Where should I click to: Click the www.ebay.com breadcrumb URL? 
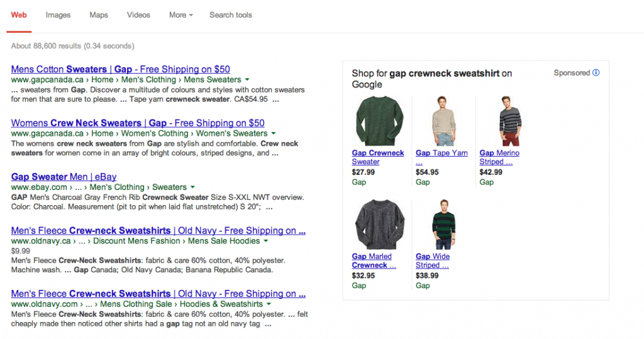(x=39, y=187)
